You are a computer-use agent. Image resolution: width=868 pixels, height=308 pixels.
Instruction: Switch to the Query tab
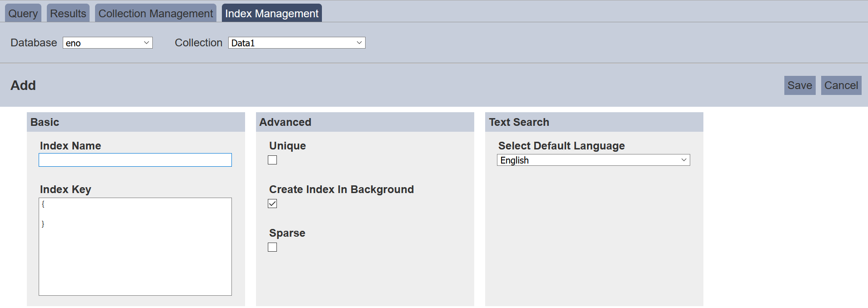point(23,13)
